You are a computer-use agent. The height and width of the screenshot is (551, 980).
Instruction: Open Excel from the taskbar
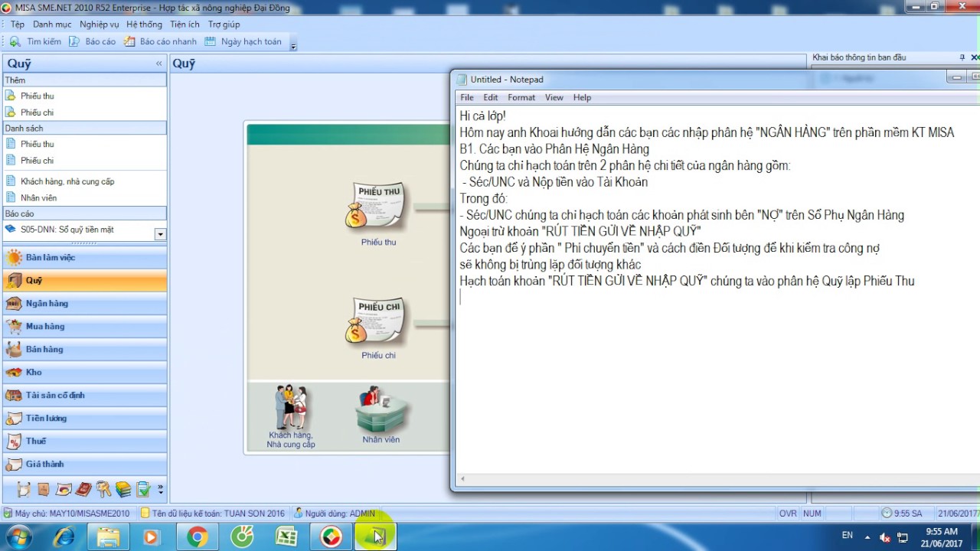click(286, 537)
